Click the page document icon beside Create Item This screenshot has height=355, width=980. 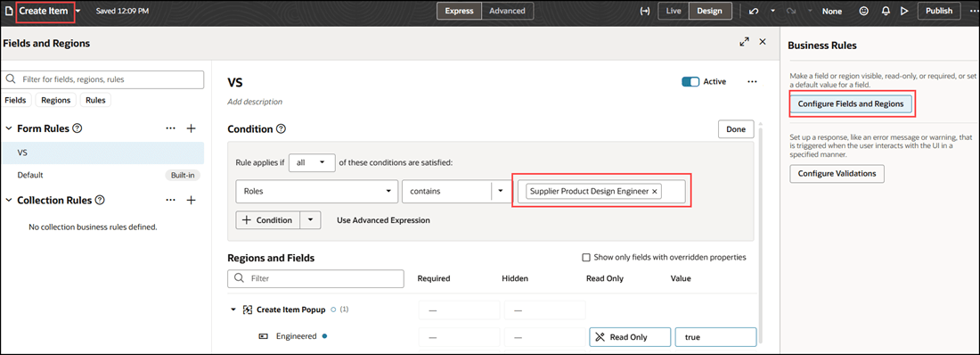click(8, 11)
